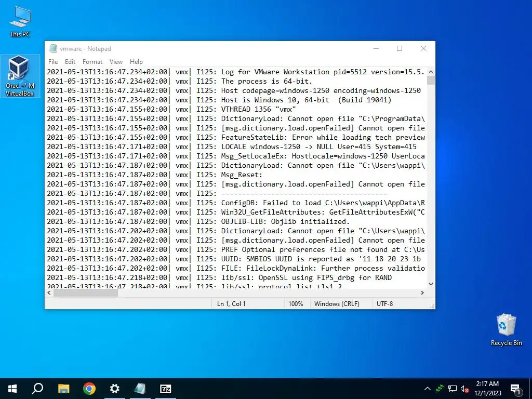
Task: Click line 'FeatureStateLib: Error while loading'
Action: tap(236, 137)
